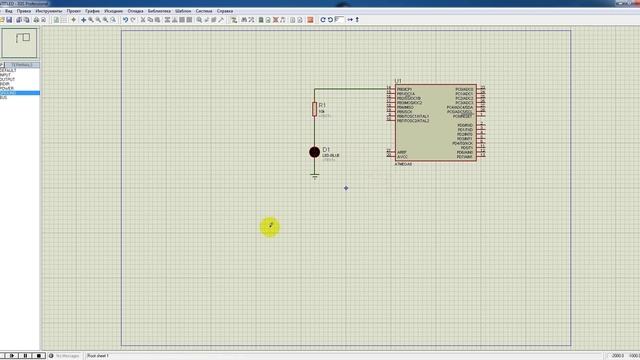Click the Set Print Area icon
The image size is (640, 360).
[x=43, y=20]
